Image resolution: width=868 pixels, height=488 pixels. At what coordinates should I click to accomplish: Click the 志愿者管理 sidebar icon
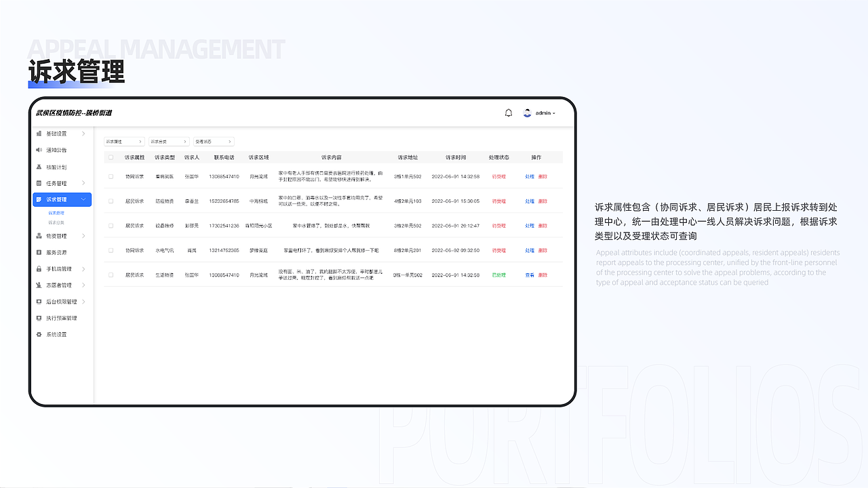pyautogui.click(x=39, y=285)
